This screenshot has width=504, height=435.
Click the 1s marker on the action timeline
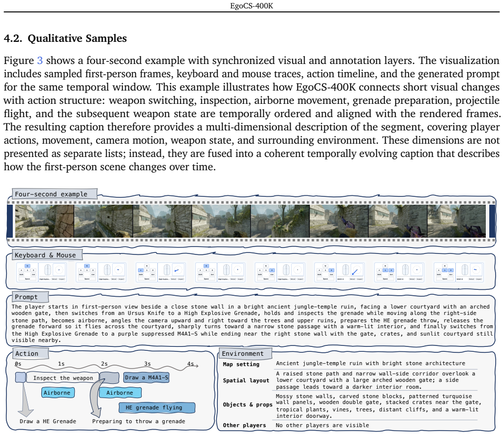click(x=61, y=364)
